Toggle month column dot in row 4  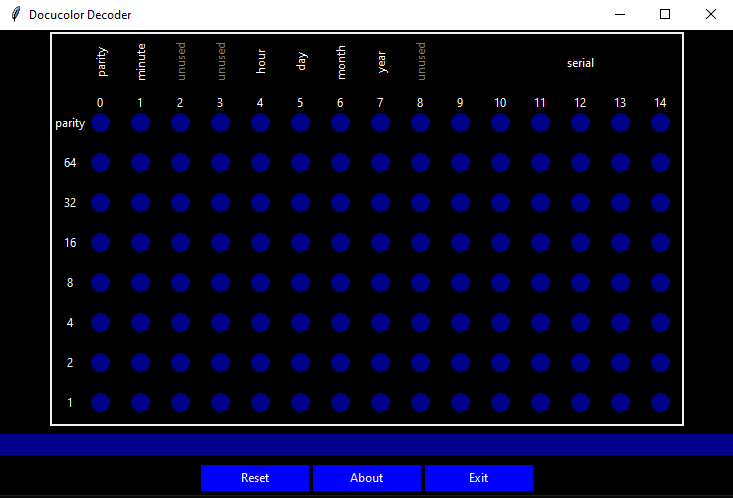point(340,323)
